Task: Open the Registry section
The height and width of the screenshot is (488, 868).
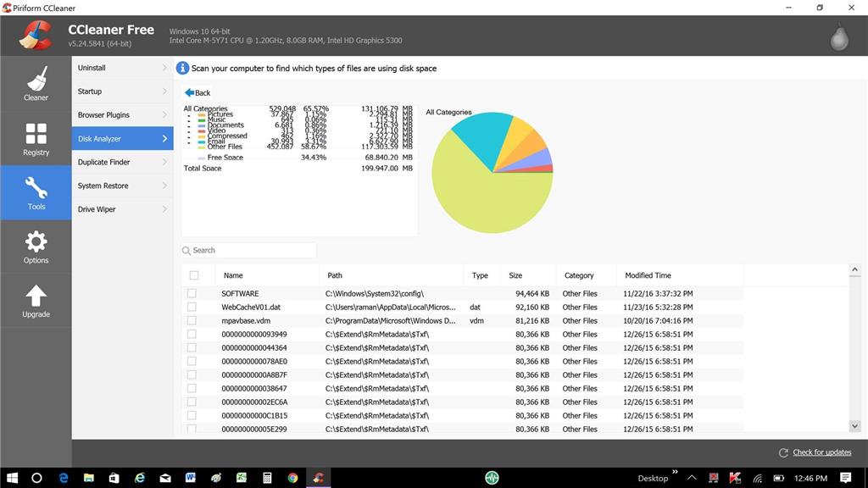Action: tap(36, 138)
